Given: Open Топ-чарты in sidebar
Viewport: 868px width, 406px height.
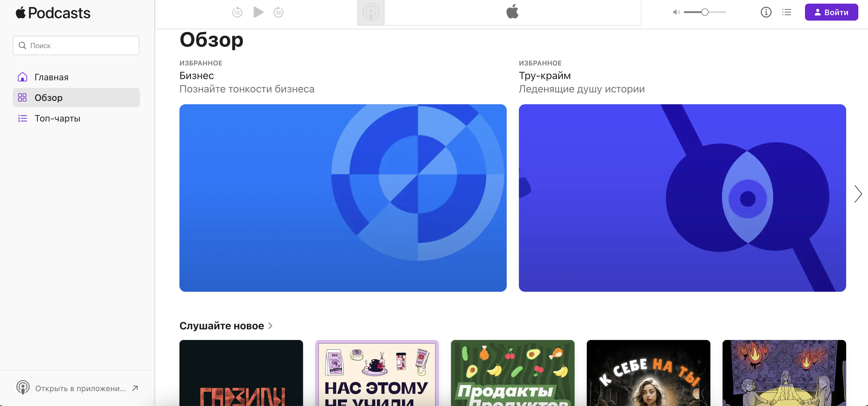Looking at the screenshot, I should [x=57, y=118].
